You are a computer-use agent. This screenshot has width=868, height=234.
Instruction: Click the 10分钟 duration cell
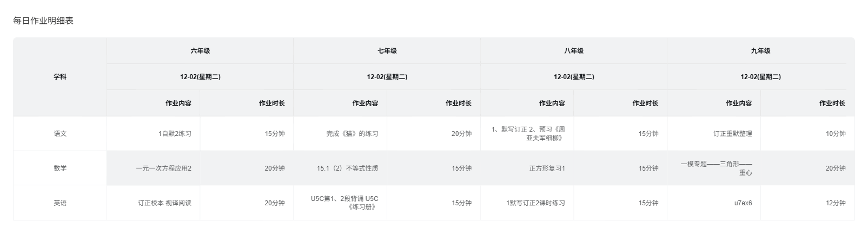pos(835,134)
